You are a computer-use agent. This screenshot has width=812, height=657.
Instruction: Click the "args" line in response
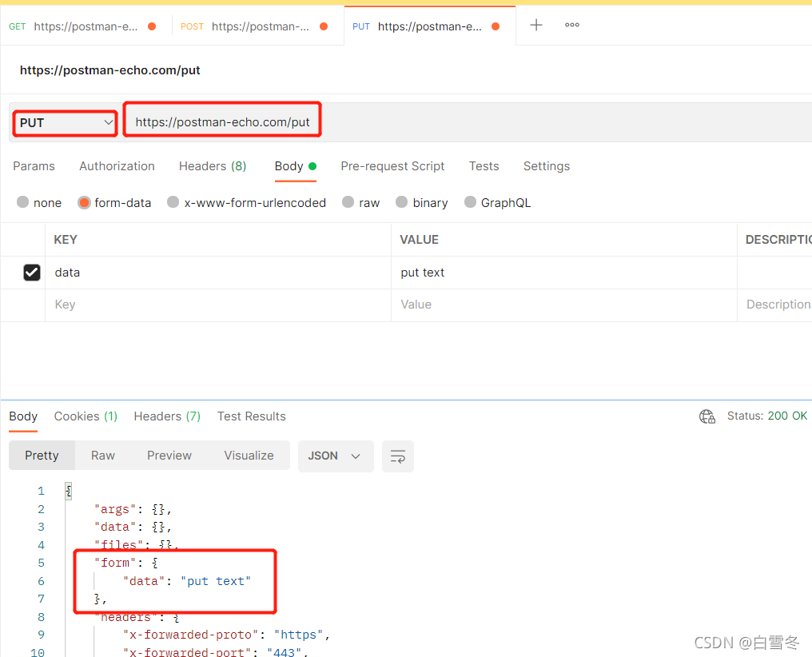[x=133, y=509]
